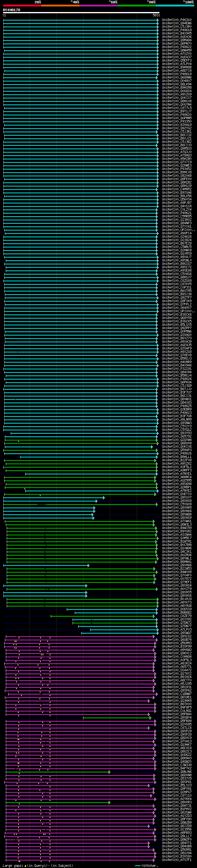Click the green ~80% identity legend bar
Viewport: 197px width, 868px height.
tap(137, 6)
